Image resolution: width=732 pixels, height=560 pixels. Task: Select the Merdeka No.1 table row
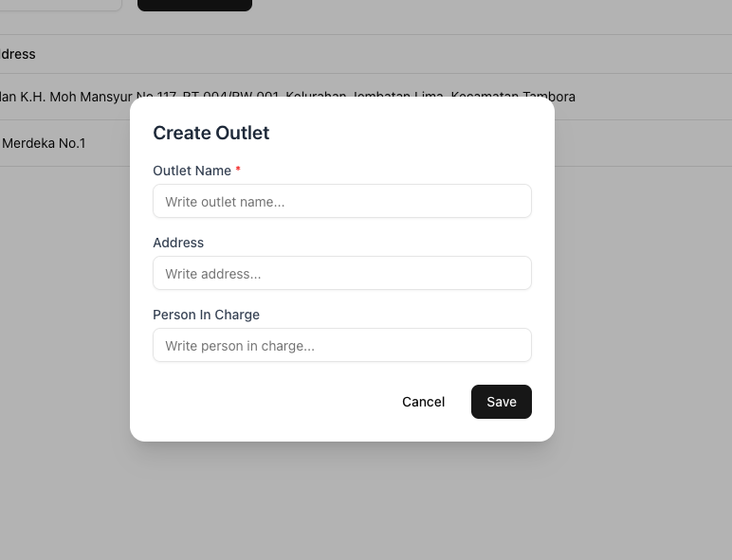(44, 143)
